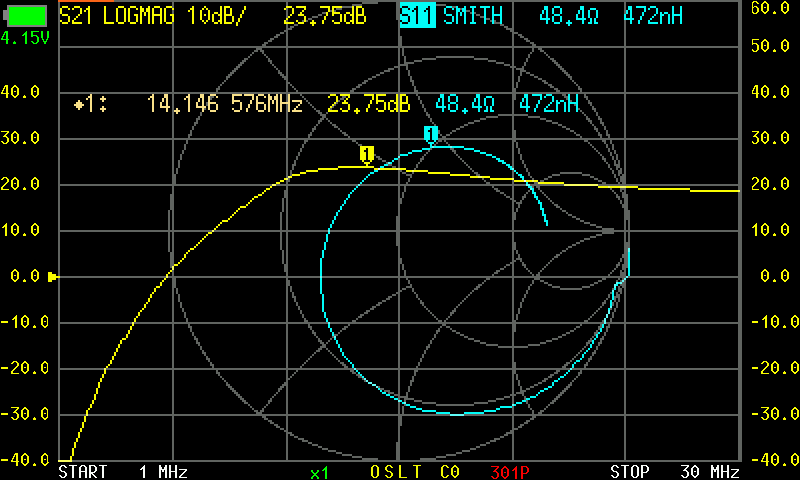Tap the green x1 status indicator
The image size is (800, 480).
tap(319, 473)
